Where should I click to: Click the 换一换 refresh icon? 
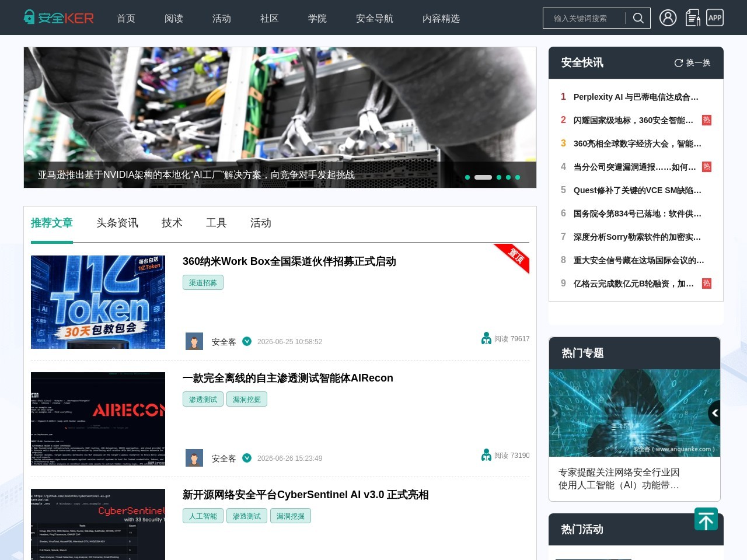679,63
